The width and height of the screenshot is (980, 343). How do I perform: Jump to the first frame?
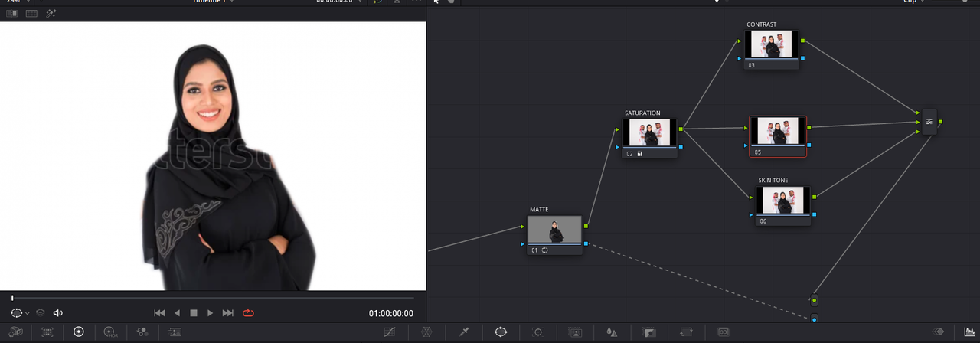click(159, 313)
